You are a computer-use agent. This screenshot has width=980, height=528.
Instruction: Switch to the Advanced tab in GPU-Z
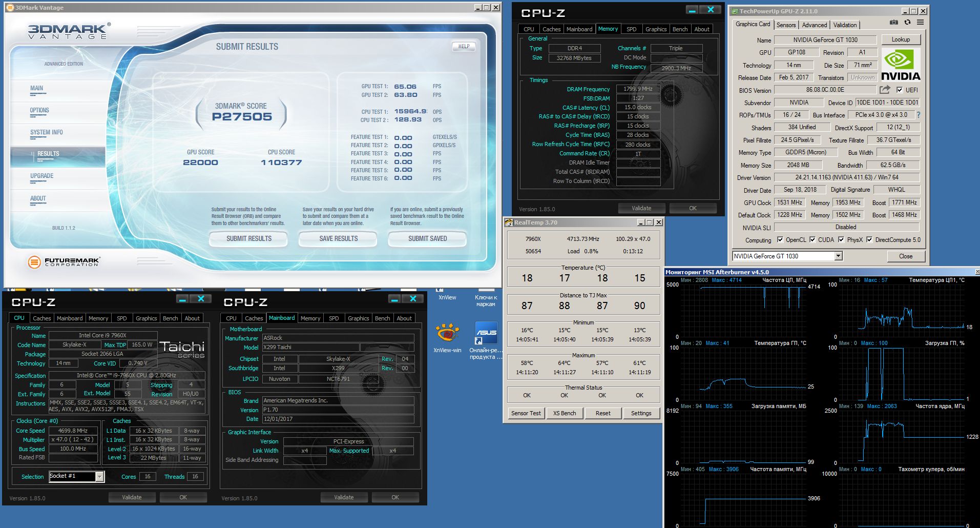814,25
